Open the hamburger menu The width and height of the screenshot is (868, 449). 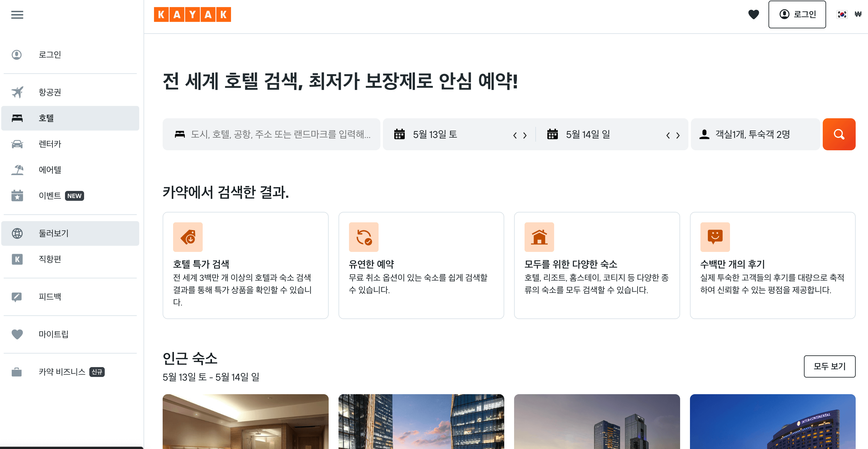17,14
